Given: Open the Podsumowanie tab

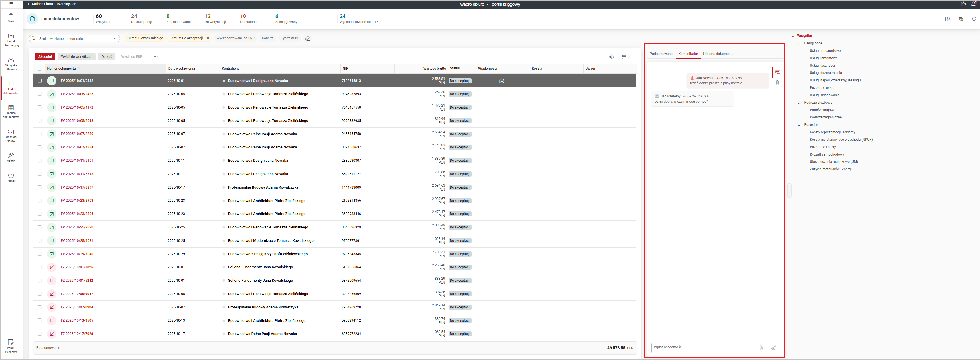Looking at the screenshot, I should point(661,54).
